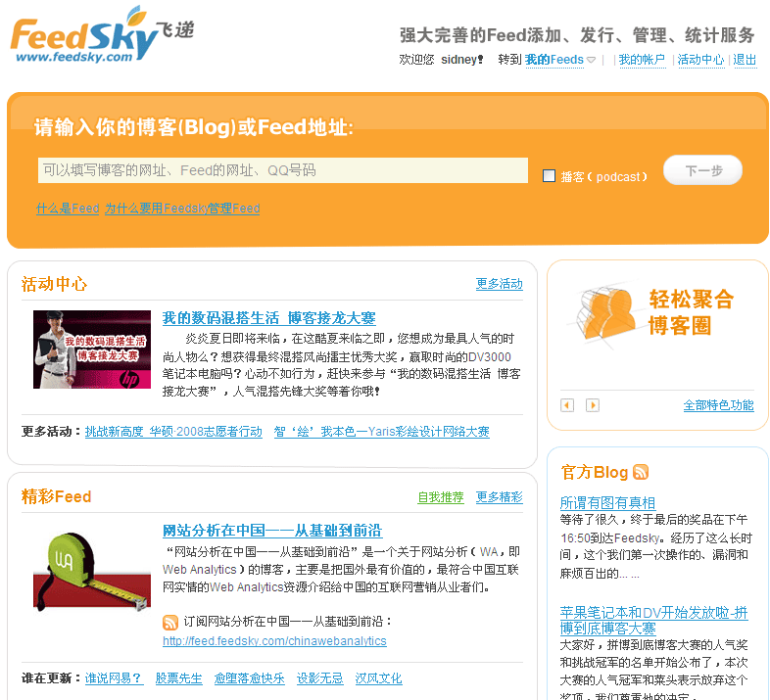Click RSS icon next to 订阅网站分析在中国

coord(170,622)
